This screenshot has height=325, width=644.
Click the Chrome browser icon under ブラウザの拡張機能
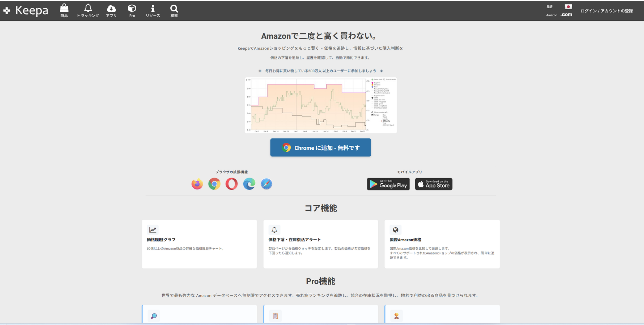(214, 184)
